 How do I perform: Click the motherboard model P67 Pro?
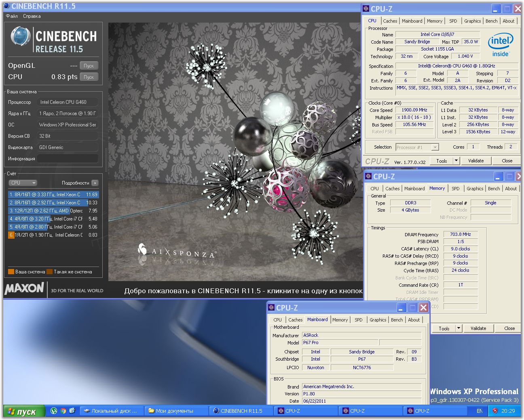click(x=340, y=342)
